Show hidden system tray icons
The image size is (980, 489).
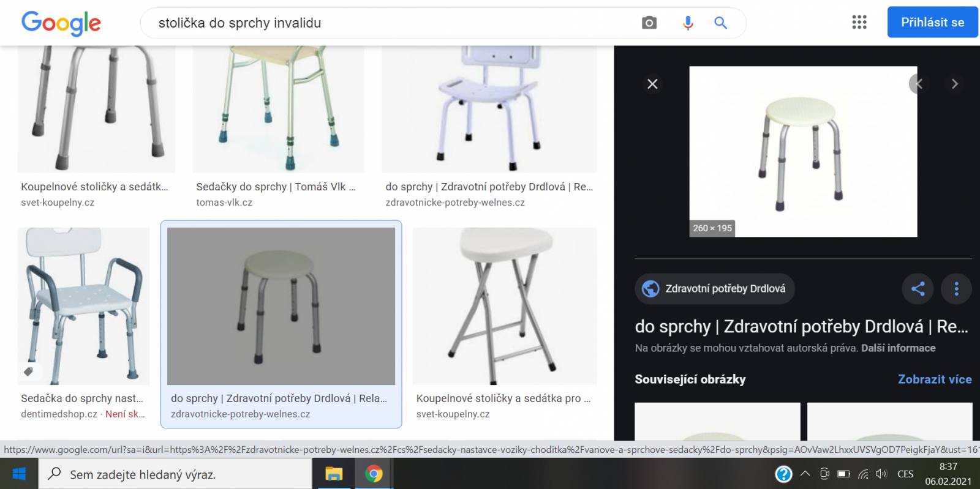point(805,474)
